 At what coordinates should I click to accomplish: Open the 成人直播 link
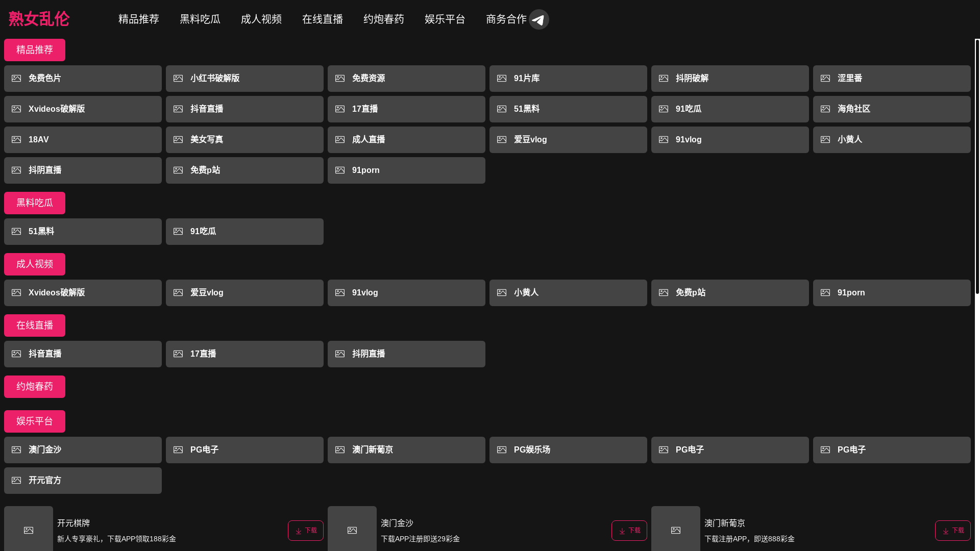406,140
